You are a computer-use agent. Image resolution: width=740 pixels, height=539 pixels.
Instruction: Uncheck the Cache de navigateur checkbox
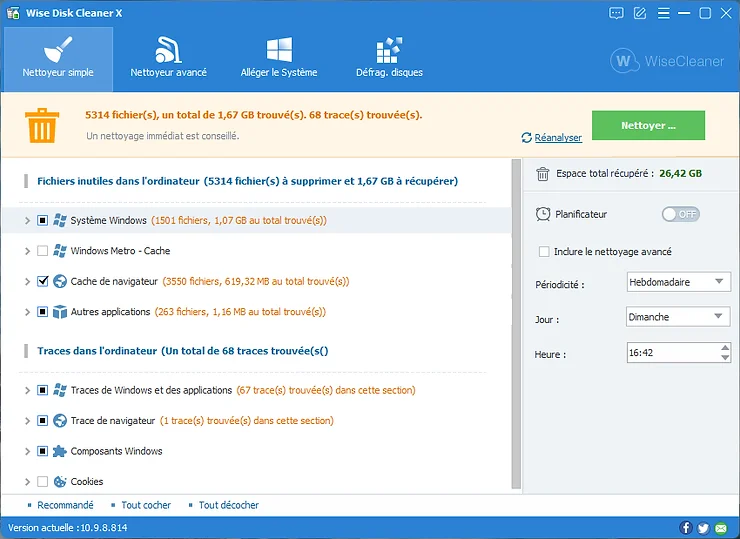coord(42,281)
